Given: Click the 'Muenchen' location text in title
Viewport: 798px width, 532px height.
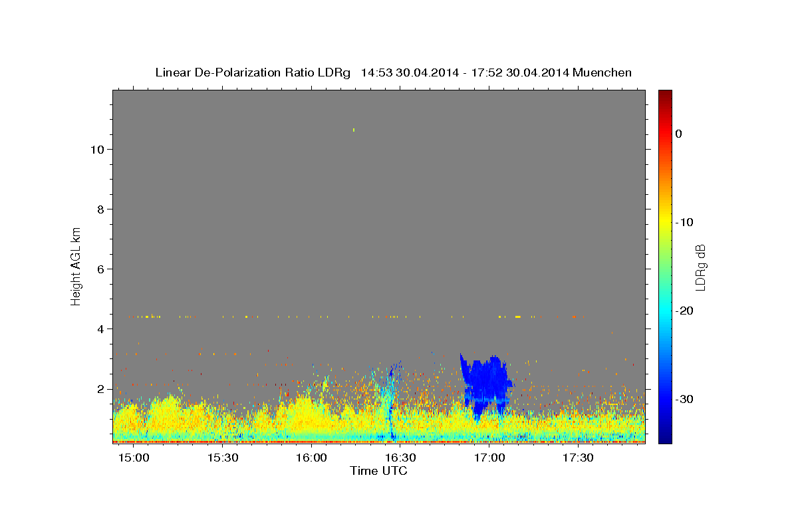Looking at the screenshot, I should tap(602, 72).
